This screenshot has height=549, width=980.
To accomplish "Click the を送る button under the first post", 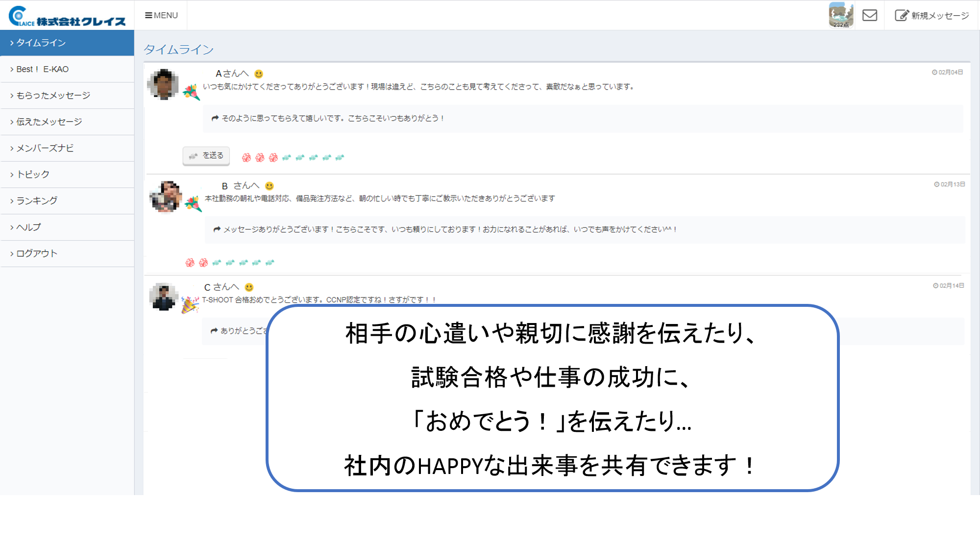I will click(x=206, y=156).
